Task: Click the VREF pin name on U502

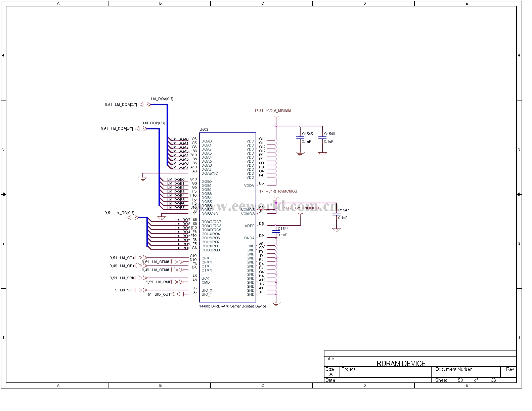Action: pos(250,226)
